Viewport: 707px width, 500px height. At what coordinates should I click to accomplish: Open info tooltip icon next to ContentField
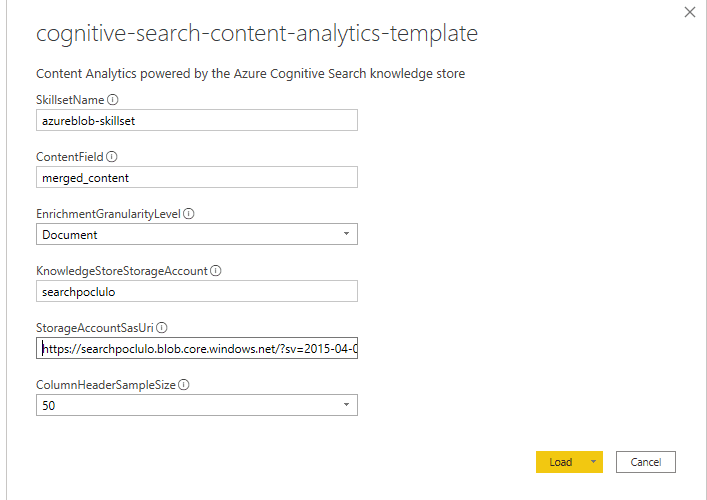click(x=112, y=156)
